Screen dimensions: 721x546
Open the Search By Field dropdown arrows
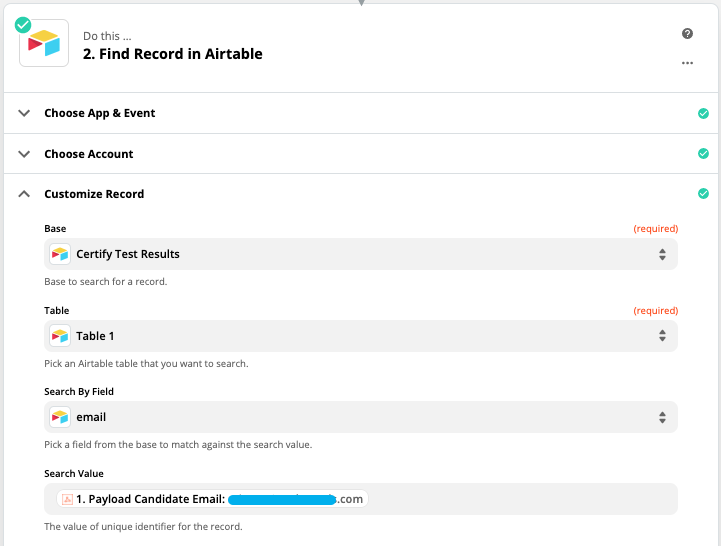click(661, 417)
